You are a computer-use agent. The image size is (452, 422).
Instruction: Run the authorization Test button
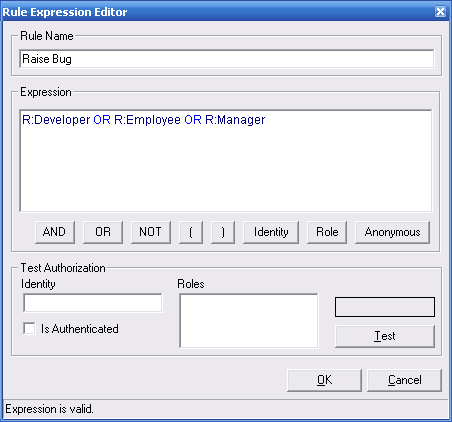coord(385,336)
